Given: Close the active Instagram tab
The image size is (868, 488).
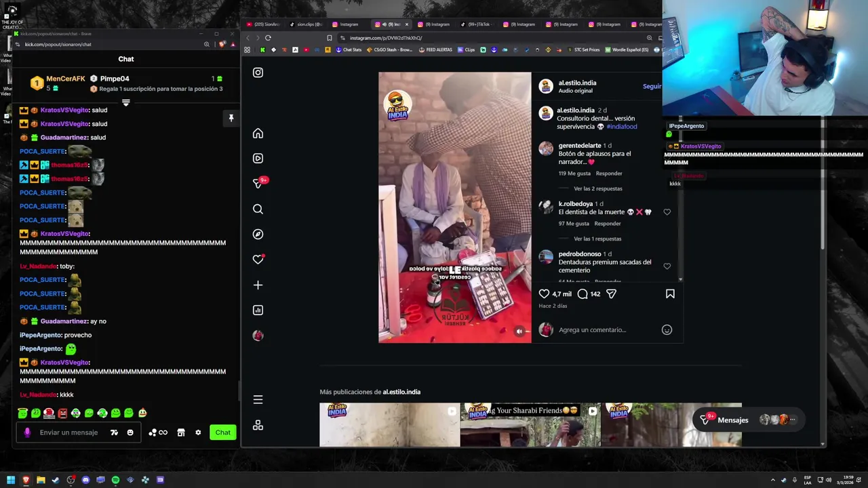Looking at the screenshot, I should [x=407, y=24].
